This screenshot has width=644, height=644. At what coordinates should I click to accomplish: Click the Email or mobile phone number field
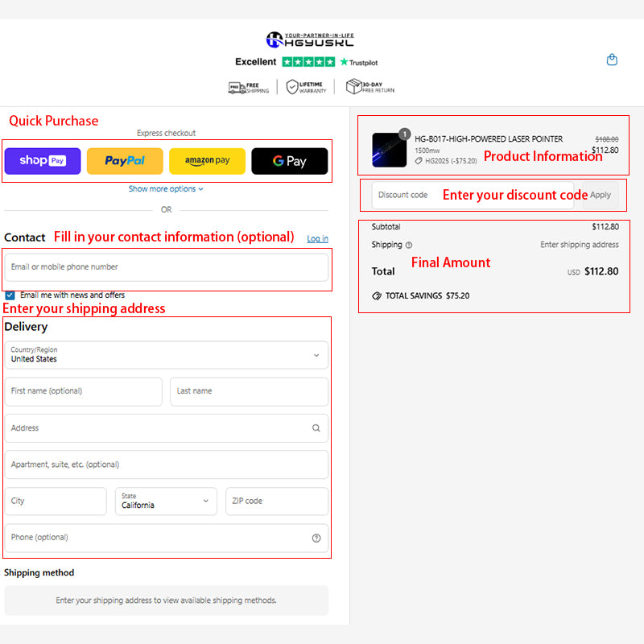point(167,267)
